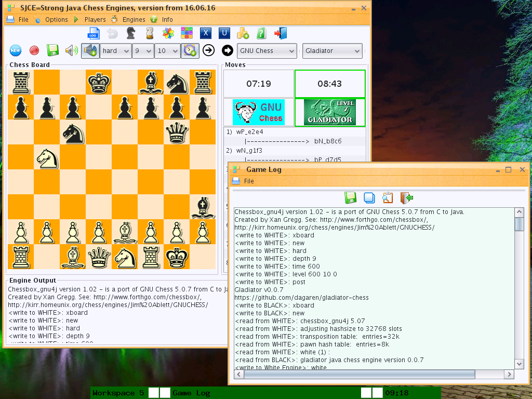
Task: Open the GNU Chess engine selector
Action: (x=267, y=51)
